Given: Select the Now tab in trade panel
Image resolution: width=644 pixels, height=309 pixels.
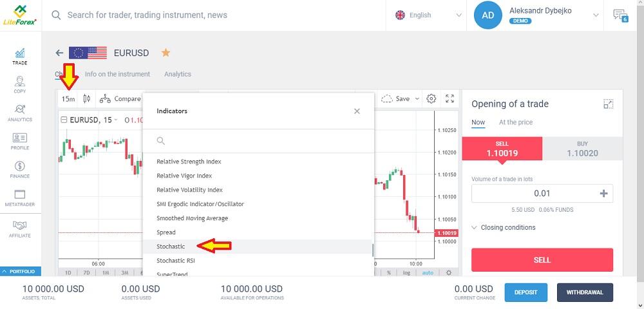Looking at the screenshot, I should click(478, 122).
